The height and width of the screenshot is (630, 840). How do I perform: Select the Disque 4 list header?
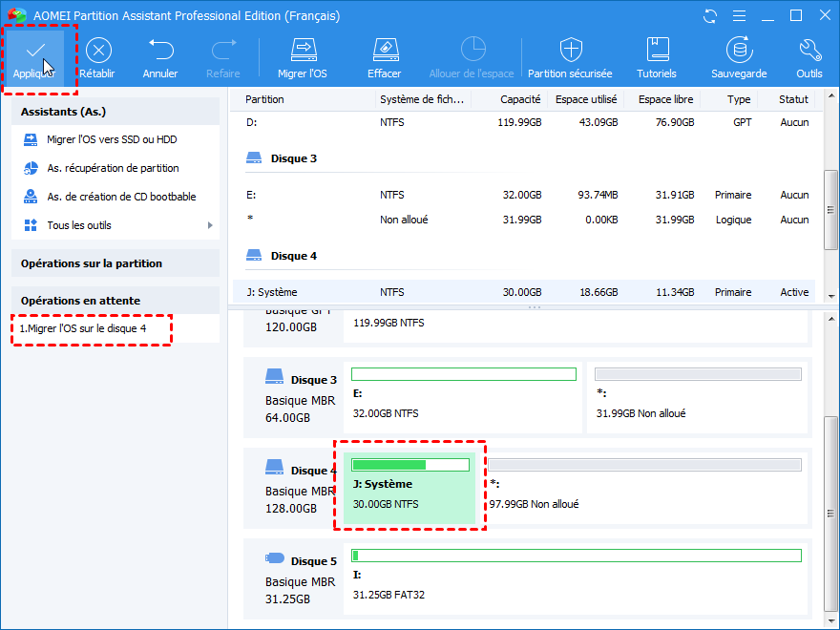click(x=294, y=256)
